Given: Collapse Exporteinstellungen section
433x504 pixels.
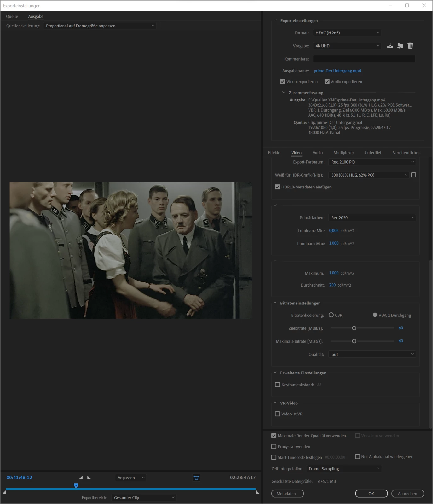Looking at the screenshot, I should point(275,20).
